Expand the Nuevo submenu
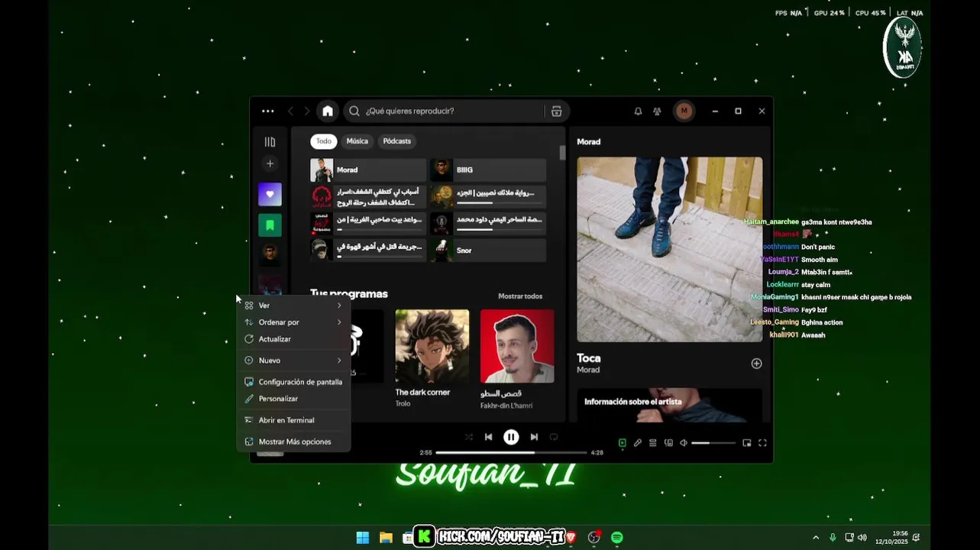The width and height of the screenshot is (980, 550). tap(293, 361)
